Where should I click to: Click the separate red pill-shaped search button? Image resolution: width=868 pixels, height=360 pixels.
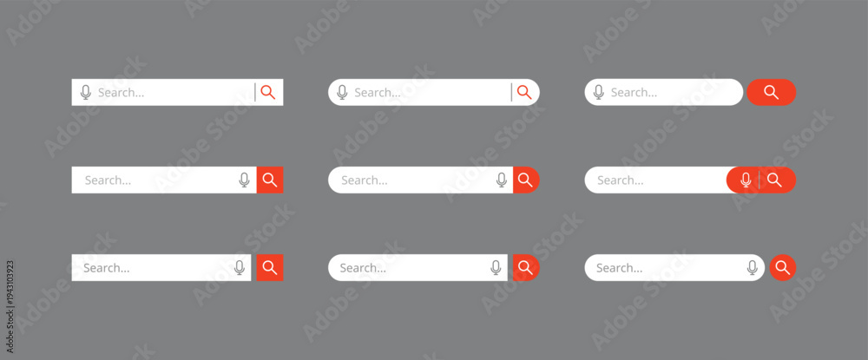[771, 92]
